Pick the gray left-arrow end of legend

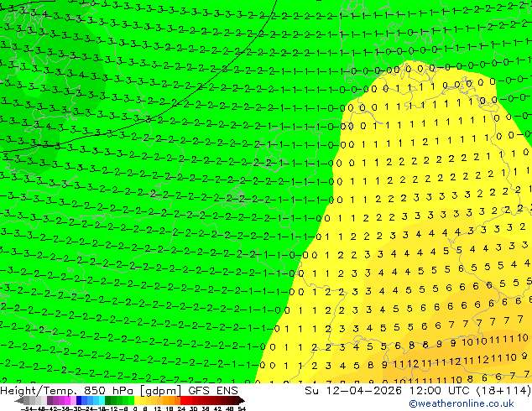19,401
